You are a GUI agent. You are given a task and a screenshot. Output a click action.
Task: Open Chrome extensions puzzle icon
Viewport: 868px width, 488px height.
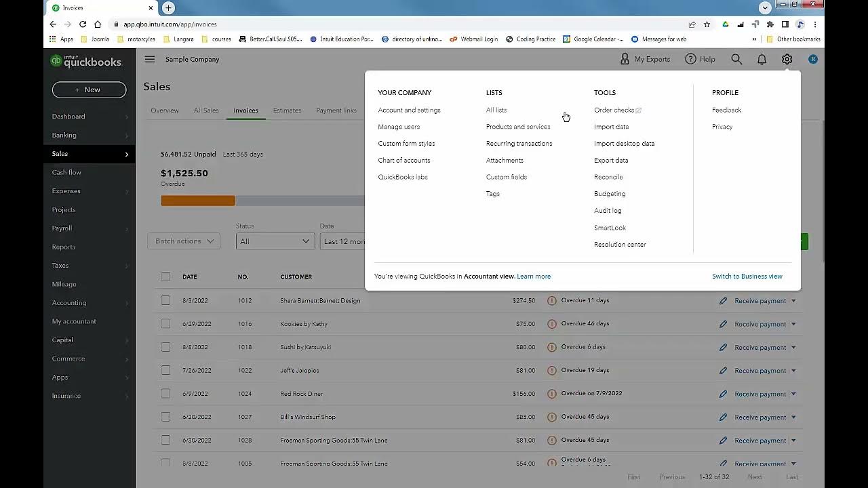[770, 24]
